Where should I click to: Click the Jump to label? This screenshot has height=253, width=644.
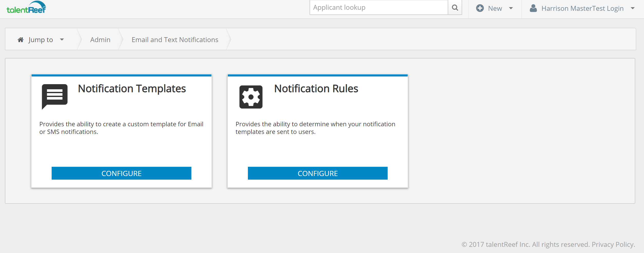point(41,40)
